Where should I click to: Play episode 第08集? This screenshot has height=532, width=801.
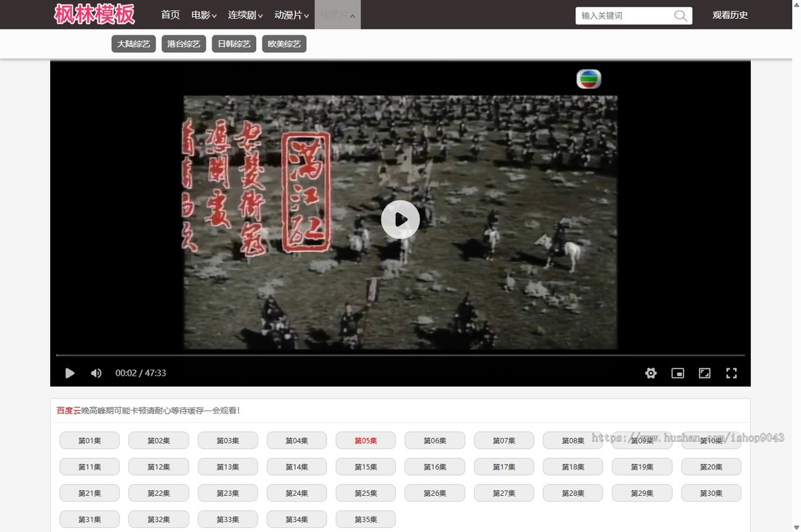pos(573,441)
